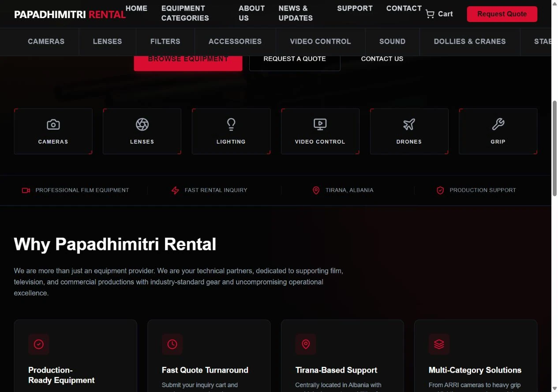The image size is (558, 392).
Task: Open the Video Control card label
Action: tap(320, 142)
